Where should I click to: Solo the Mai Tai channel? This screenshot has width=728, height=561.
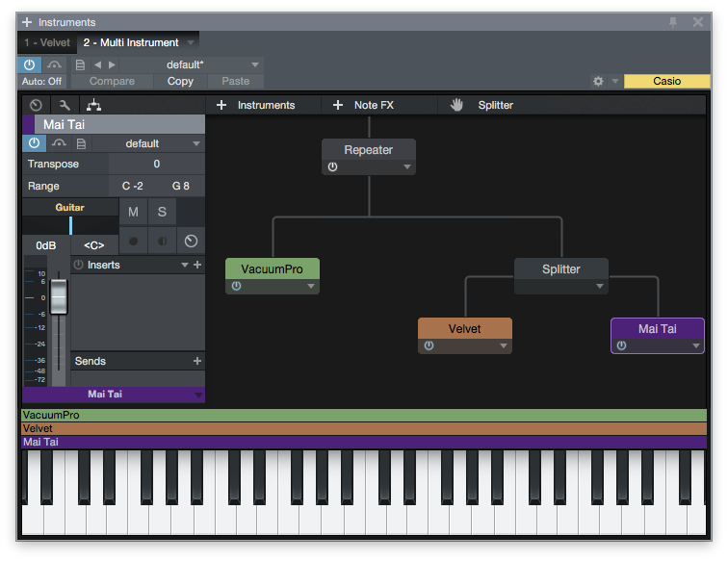tap(162, 212)
